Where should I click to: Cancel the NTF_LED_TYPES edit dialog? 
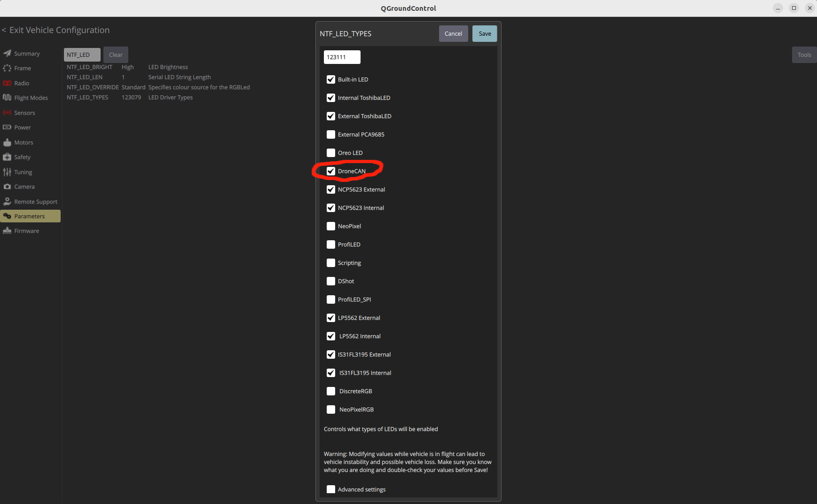(453, 34)
